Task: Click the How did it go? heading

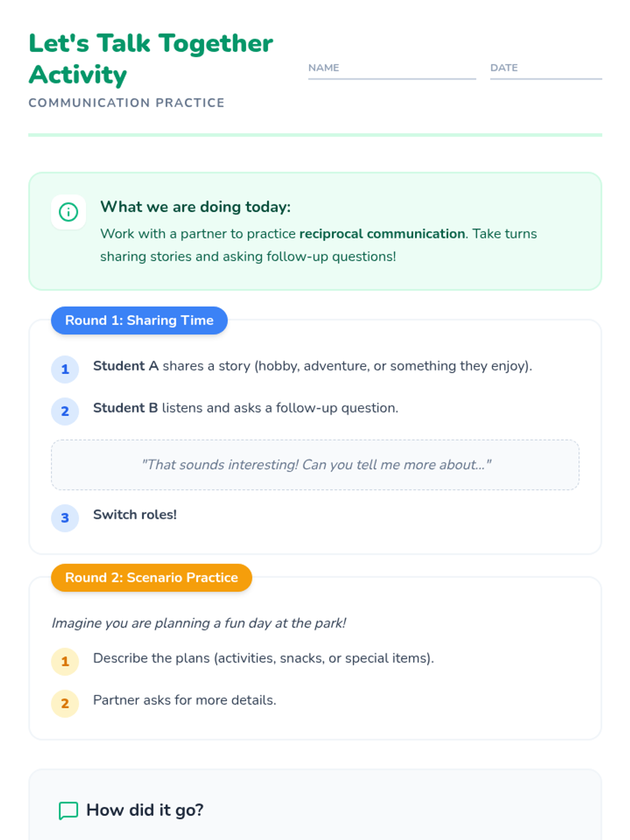Action: click(x=145, y=810)
